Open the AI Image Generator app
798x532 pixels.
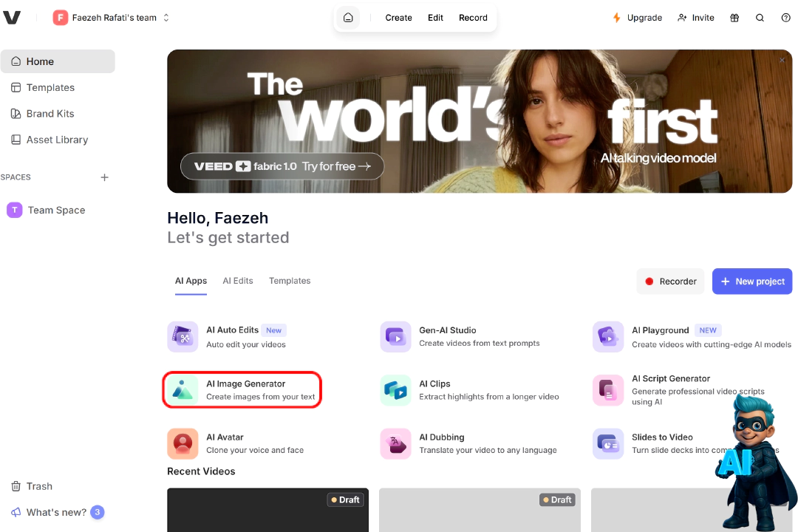click(x=242, y=390)
